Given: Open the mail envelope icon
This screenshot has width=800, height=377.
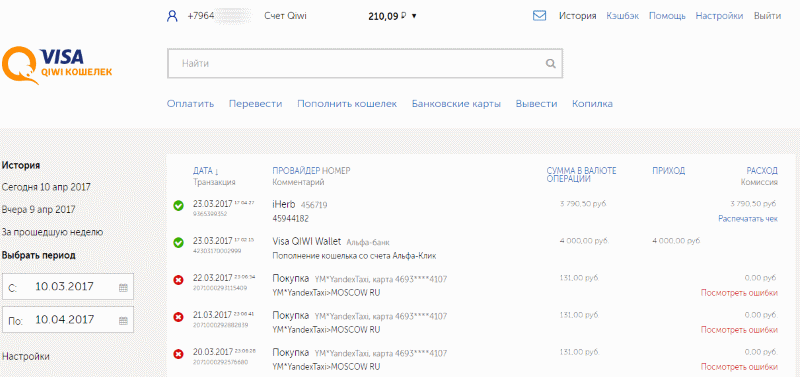Looking at the screenshot, I should click(x=539, y=16).
